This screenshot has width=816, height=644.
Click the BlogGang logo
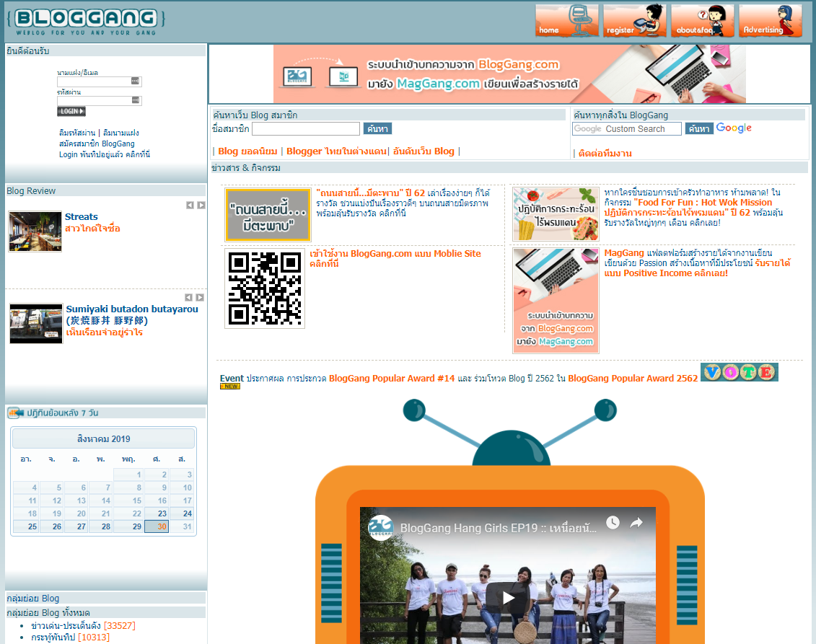[x=86, y=22]
